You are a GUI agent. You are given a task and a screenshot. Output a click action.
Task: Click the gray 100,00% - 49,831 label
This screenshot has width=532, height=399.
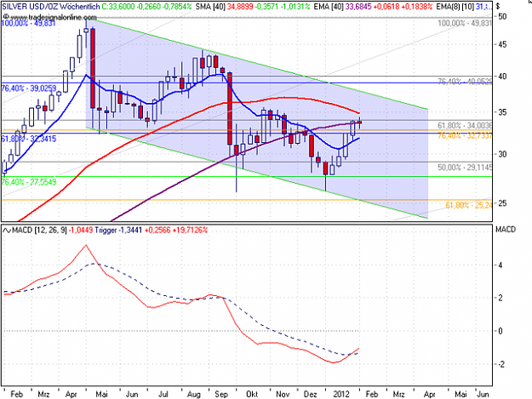pyautogui.click(x=465, y=23)
